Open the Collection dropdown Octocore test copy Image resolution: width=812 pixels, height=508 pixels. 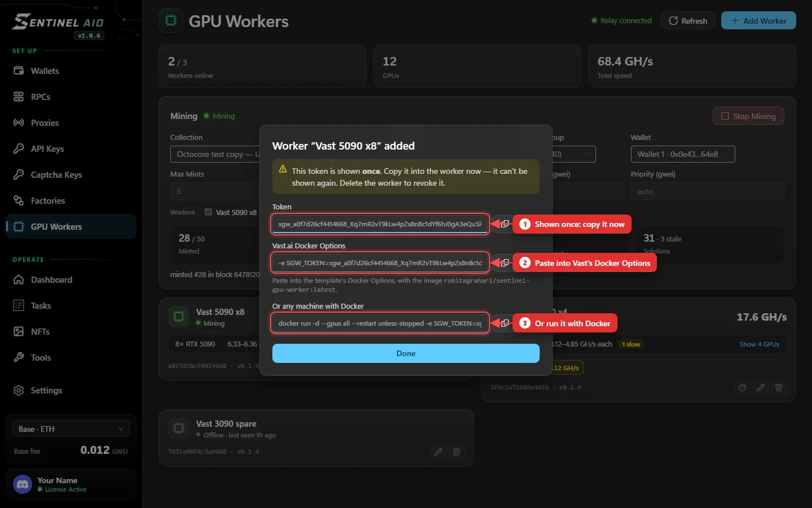215,154
